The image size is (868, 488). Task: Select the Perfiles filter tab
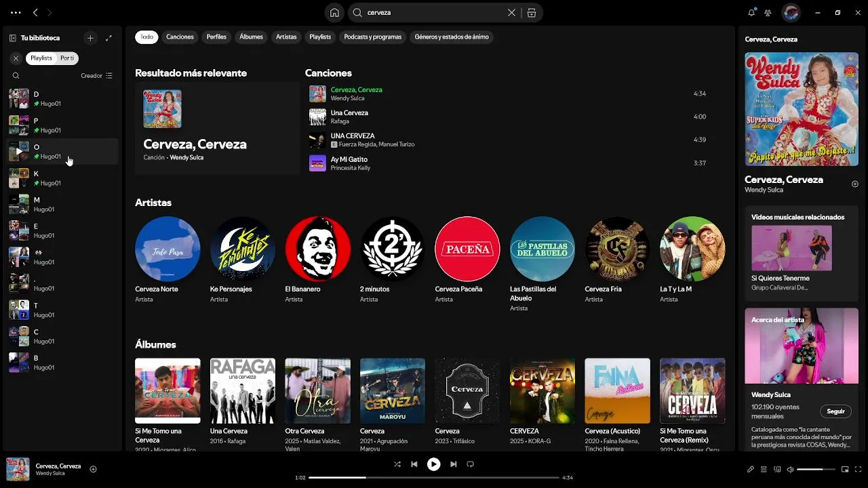216,37
